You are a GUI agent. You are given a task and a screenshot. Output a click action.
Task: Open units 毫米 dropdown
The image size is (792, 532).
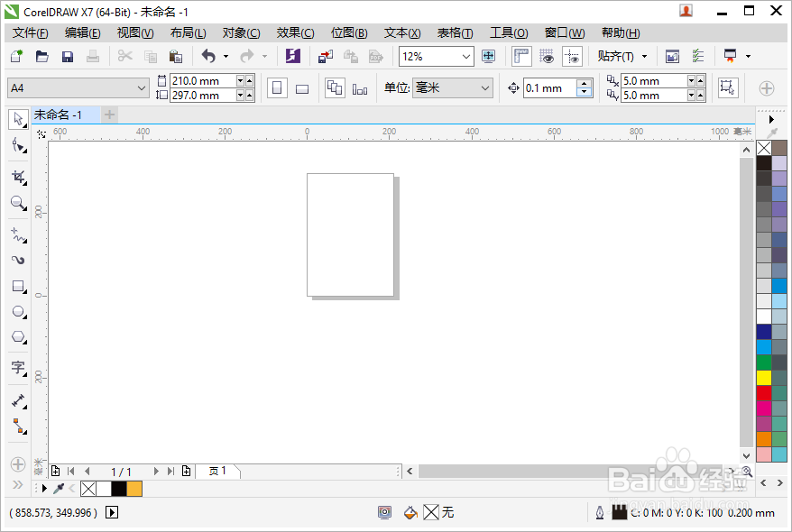(x=485, y=87)
